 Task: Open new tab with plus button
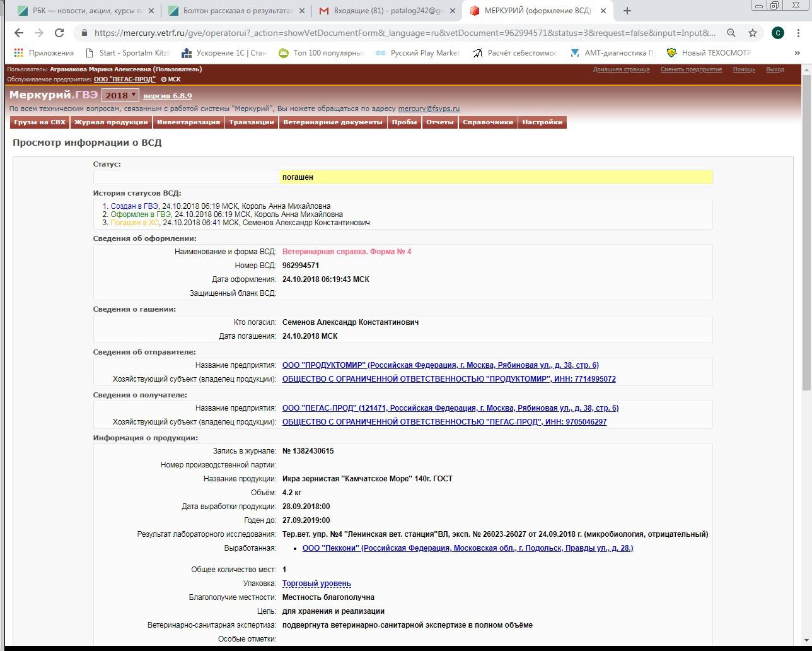[627, 11]
